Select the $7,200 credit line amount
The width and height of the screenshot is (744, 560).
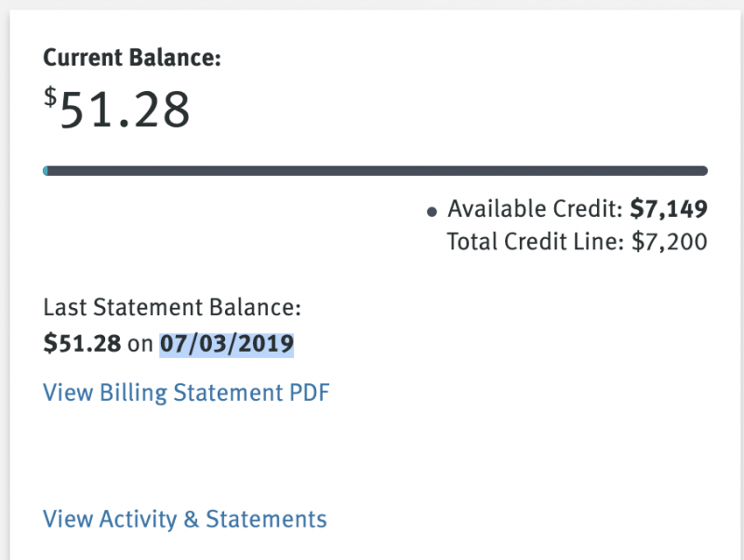point(669,242)
